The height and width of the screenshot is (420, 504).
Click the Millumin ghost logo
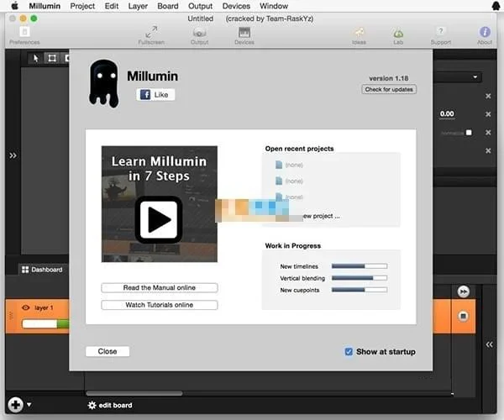[104, 83]
